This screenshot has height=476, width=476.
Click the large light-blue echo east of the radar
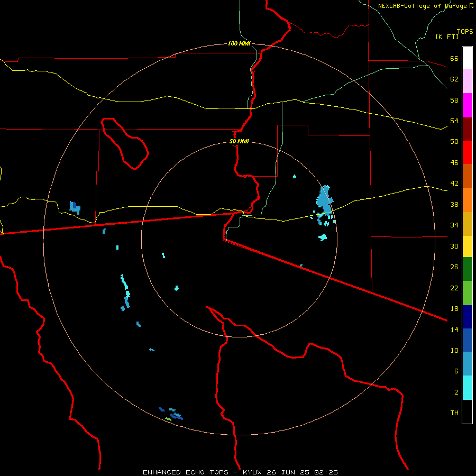(x=325, y=200)
